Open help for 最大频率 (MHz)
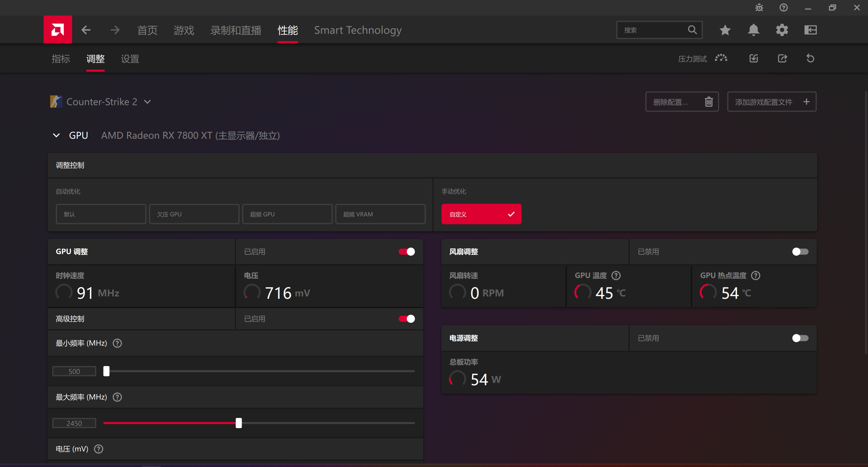Viewport: 868px width, 467px height. point(117,397)
